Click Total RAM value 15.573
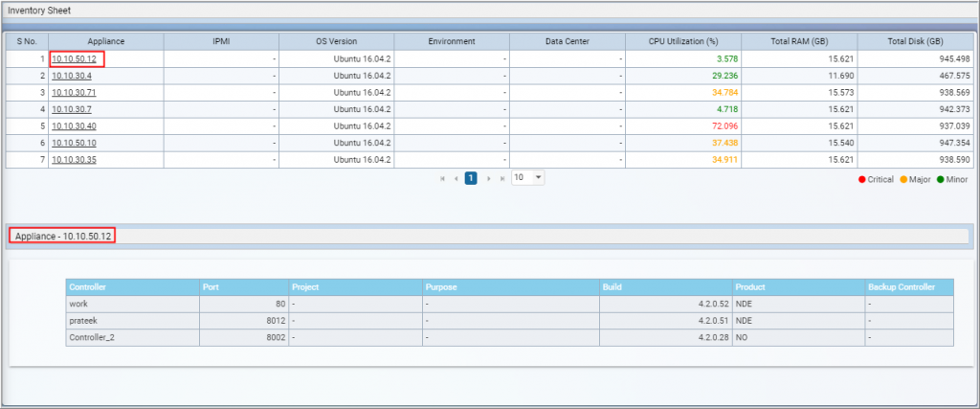This screenshot has height=409, width=980. pyautogui.click(x=840, y=93)
